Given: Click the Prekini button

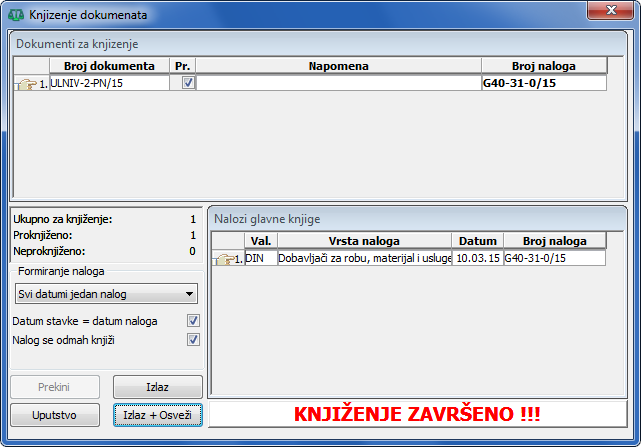Looking at the screenshot, I should (x=56, y=386).
